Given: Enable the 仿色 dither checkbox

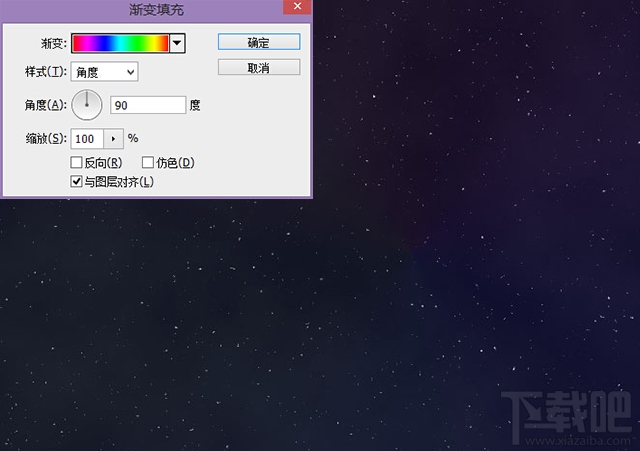Looking at the screenshot, I should [x=148, y=162].
